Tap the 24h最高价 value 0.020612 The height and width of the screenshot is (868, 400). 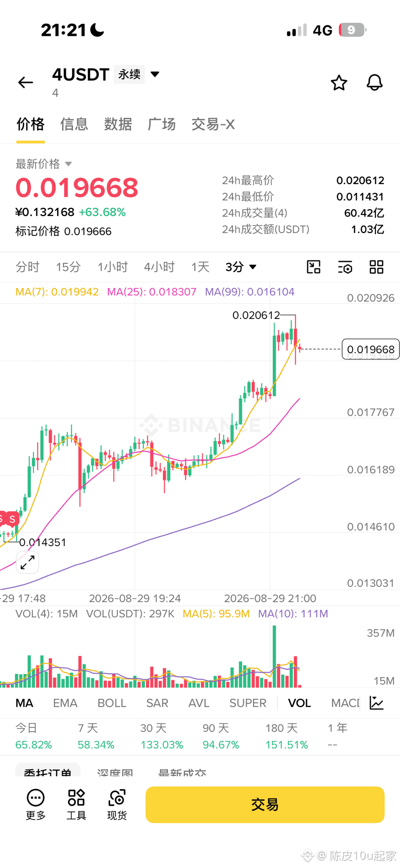click(x=360, y=180)
